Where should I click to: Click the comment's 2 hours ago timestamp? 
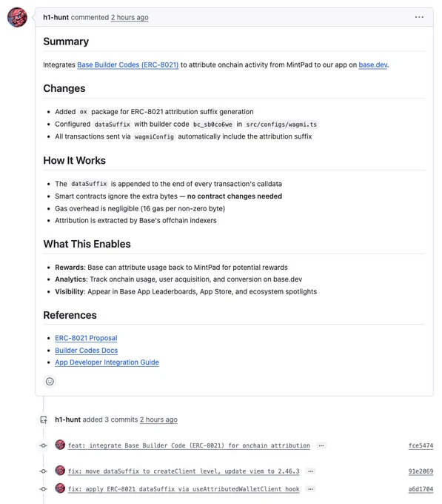pos(130,17)
